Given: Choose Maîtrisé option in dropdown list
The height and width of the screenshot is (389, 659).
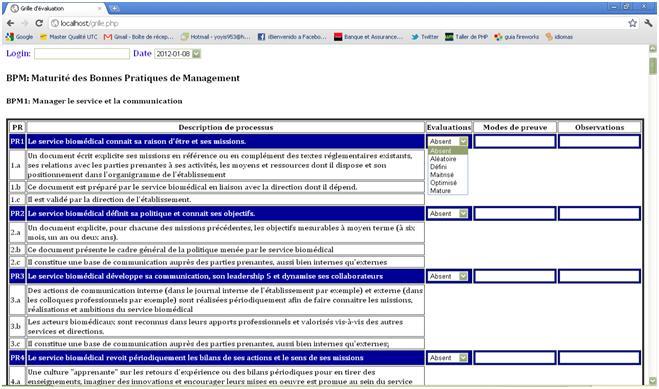Looking at the screenshot, I should click(x=442, y=175).
